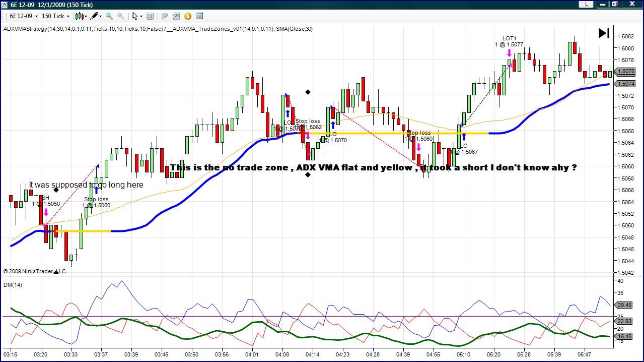Select the pointer cursor tool icon
Viewport: 644px width, 362px height.
pos(135,16)
